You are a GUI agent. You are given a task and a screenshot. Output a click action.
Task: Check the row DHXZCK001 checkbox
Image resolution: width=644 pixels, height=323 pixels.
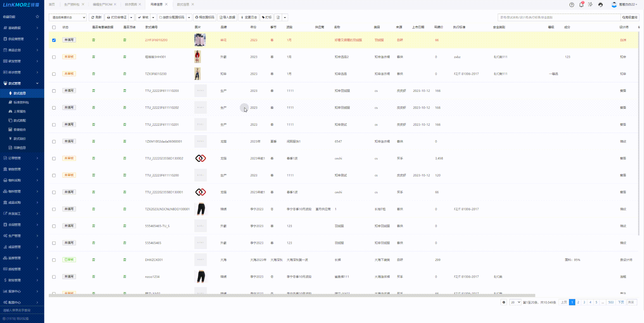click(x=54, y=260)
